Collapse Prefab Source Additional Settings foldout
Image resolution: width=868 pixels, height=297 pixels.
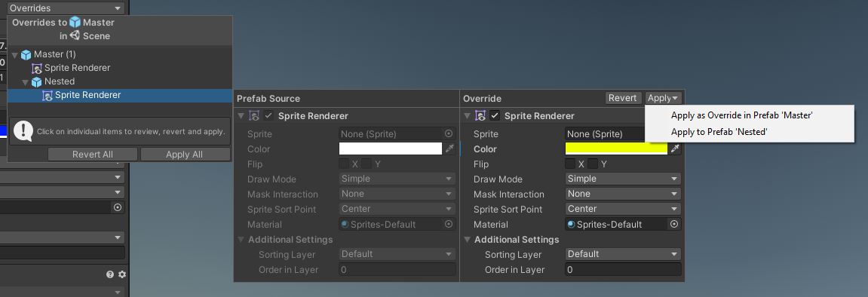click(x=241, y=240)
